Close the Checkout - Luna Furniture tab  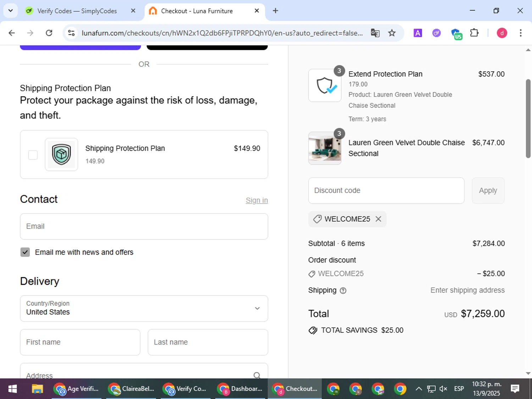click(x=257, y=11)
